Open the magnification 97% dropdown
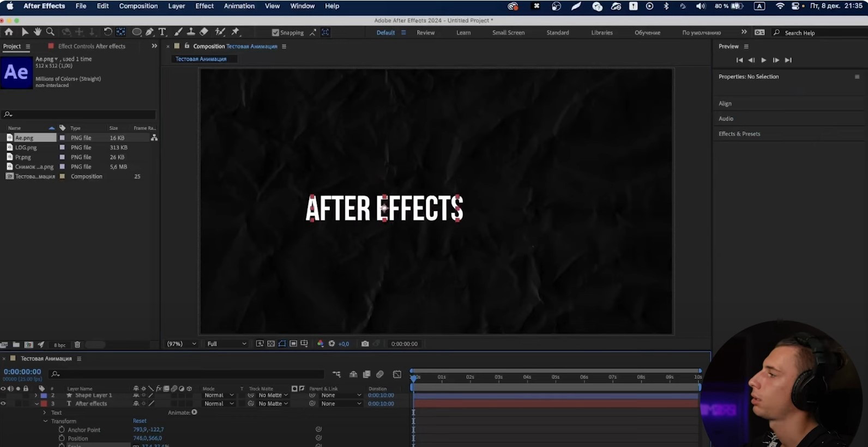Viewport: 868px width, 447px height. tap(182, 344)
